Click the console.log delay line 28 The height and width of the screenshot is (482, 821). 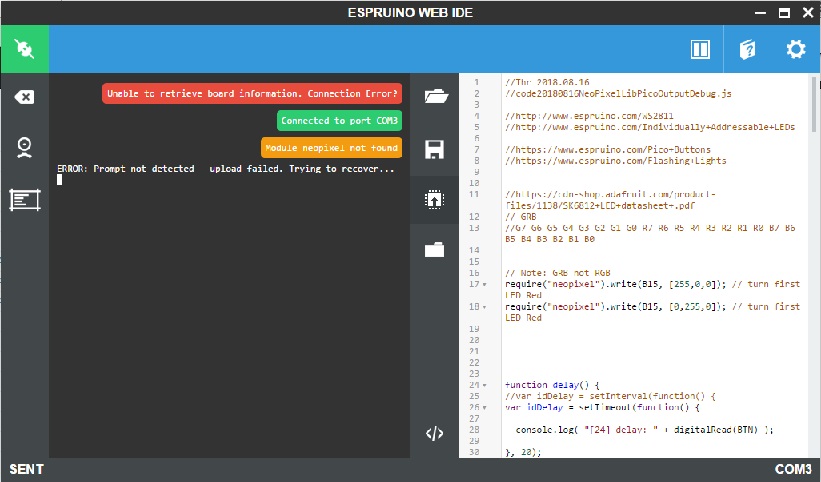pyautogui.click(x=645, y=430)
